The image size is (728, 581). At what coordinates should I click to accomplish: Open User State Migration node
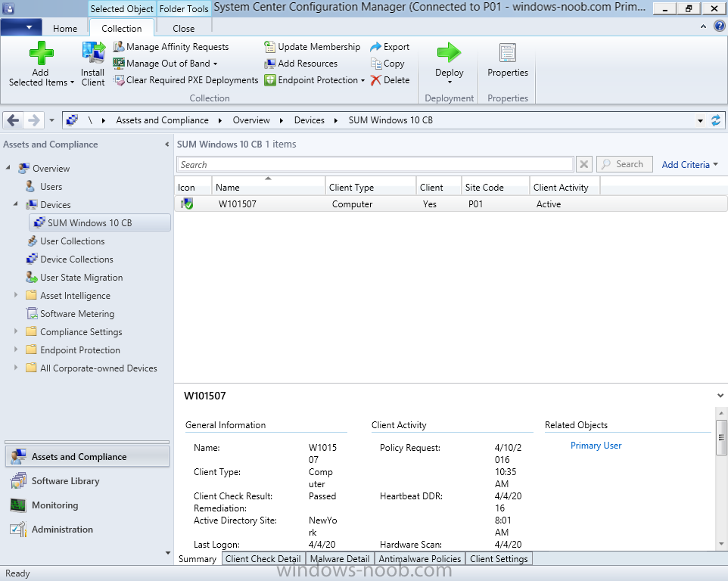tap(81, 278)
